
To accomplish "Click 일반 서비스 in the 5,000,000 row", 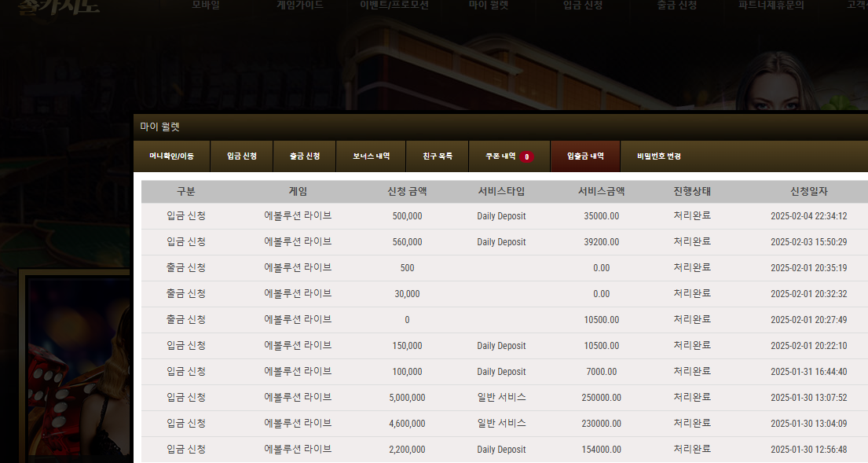I will pyautogui.click(x=501, y=397).
